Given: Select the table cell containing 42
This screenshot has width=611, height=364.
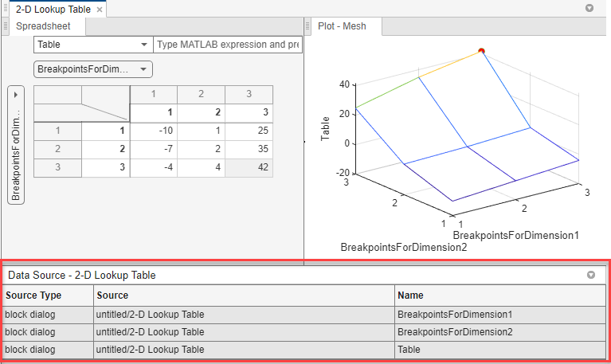Looking at the screenshot, I should click(x=249, y=168).
